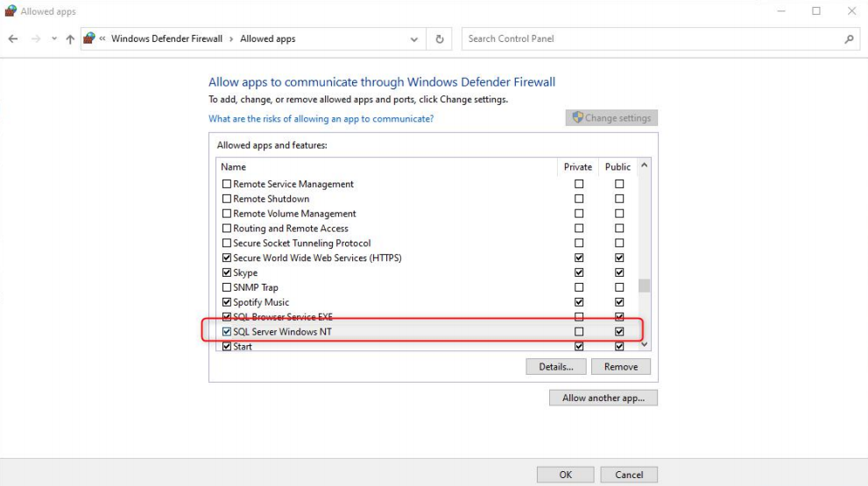Click the list scroll down arrow
Viewport: 868px width, 486px height.
[x=644, y=344]
